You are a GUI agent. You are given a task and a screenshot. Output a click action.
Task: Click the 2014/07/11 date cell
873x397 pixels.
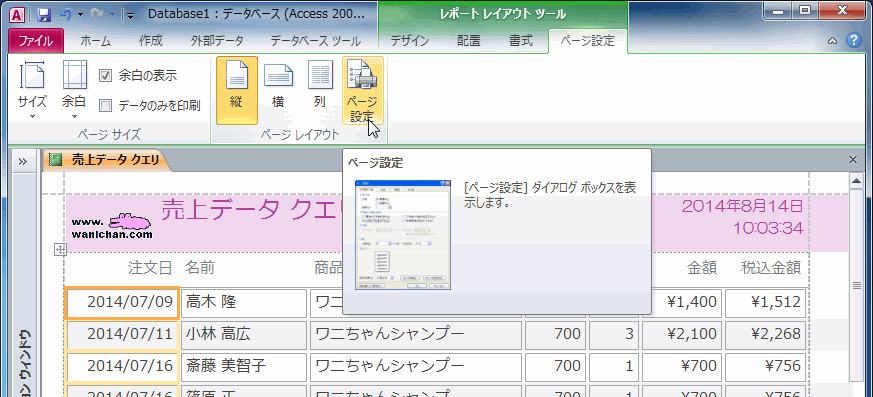[x=122, y=334]
